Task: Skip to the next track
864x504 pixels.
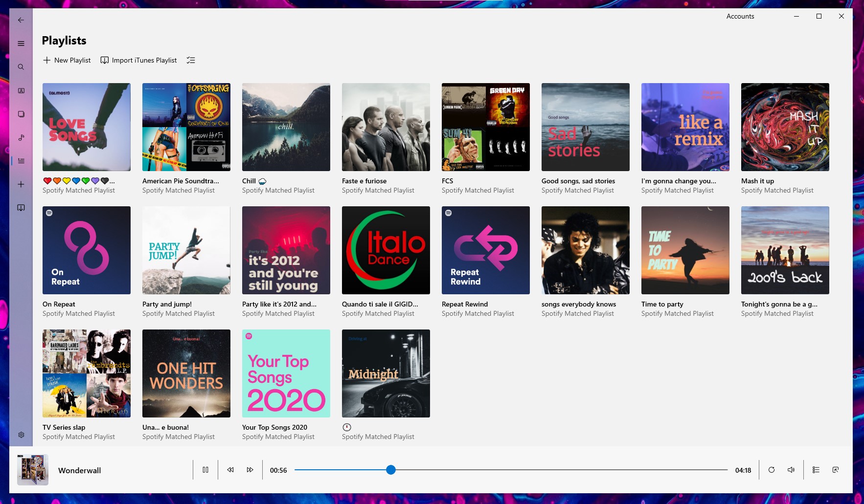Action: 250,470
